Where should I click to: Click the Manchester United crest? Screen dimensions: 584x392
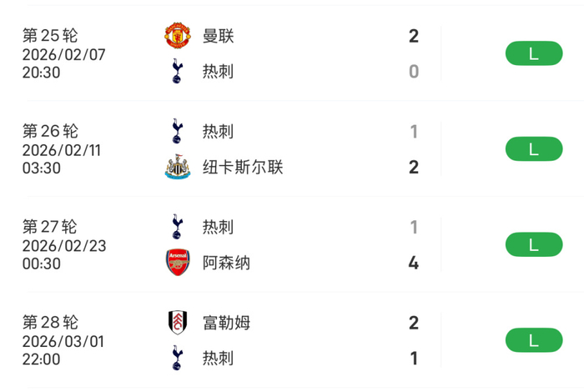click(177, 36)
